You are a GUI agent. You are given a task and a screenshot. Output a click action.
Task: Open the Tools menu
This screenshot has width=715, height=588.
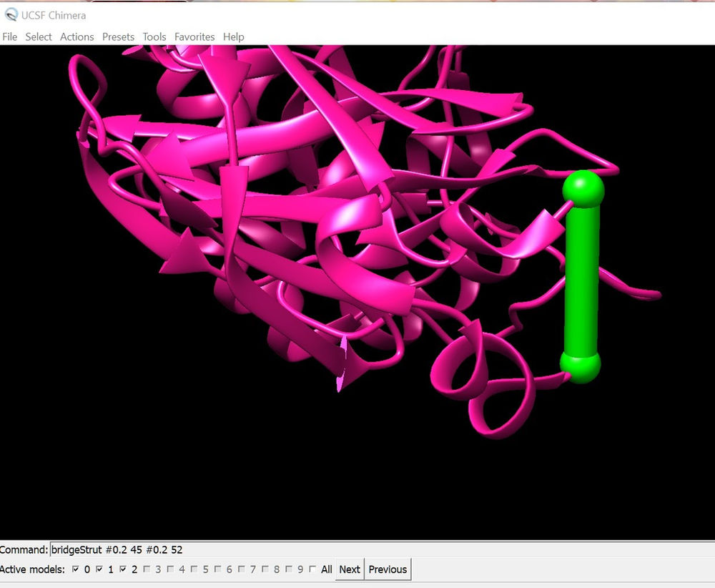tap(154, 36)
